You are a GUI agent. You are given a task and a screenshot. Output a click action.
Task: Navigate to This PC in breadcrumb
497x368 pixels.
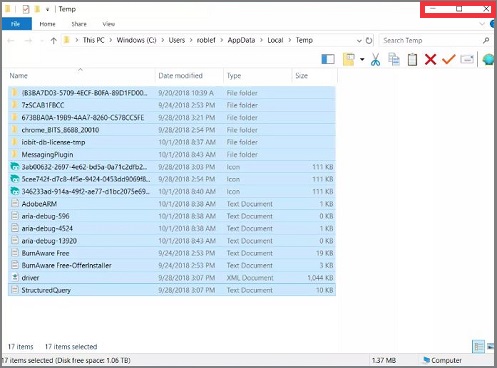[93, 40]
